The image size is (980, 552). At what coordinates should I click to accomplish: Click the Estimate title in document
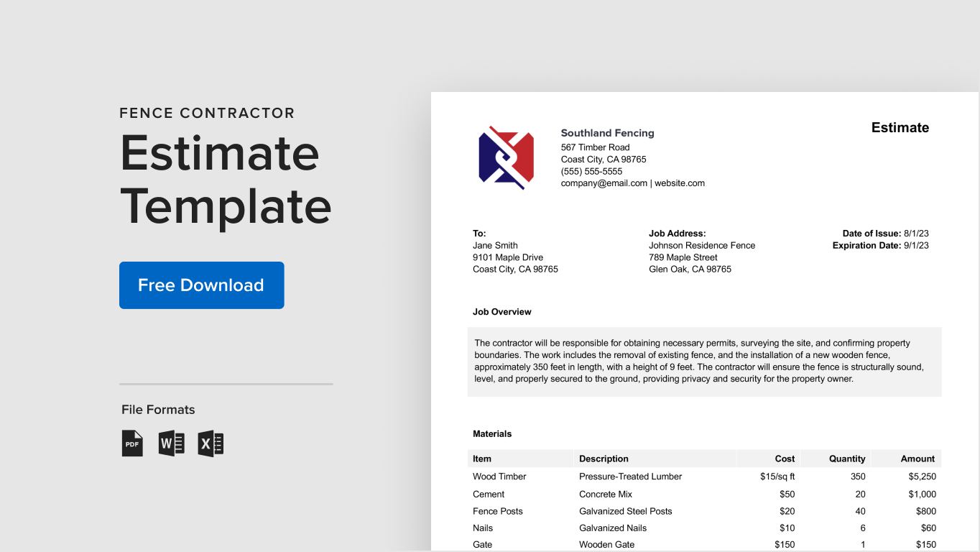point(900,128)
